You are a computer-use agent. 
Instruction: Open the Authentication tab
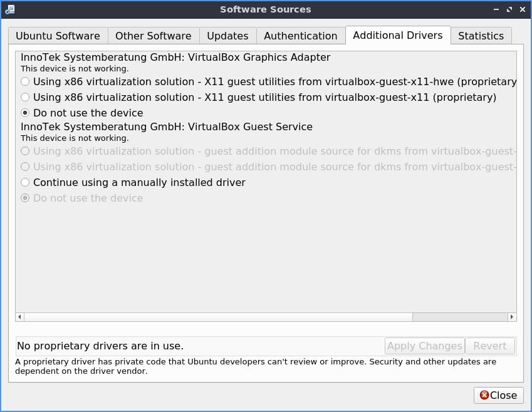click(300, 36)
